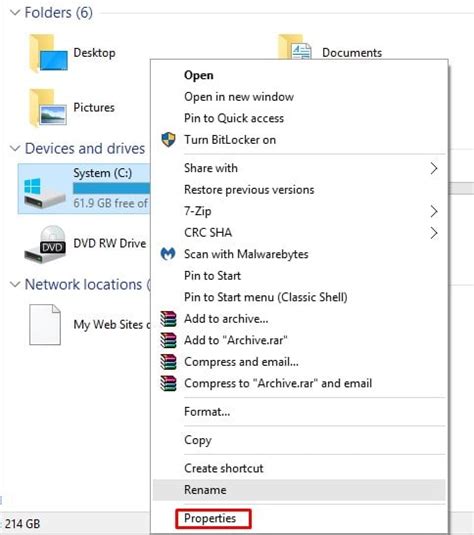Click the Documents folder name

click(352, 53)
